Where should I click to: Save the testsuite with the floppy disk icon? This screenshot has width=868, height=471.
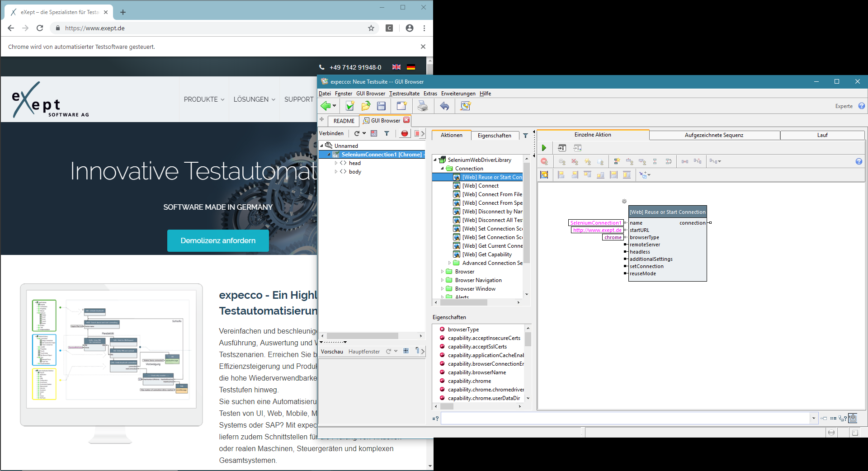click(x=382, y=106)
